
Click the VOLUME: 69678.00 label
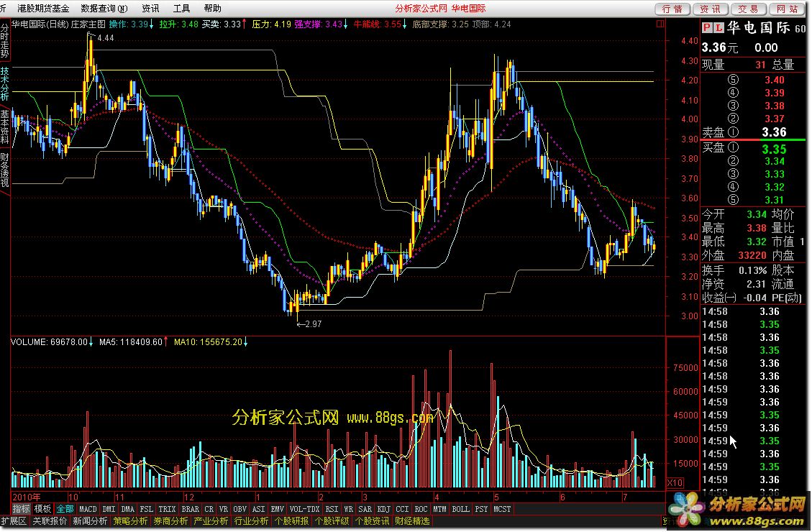click(49, 341)
